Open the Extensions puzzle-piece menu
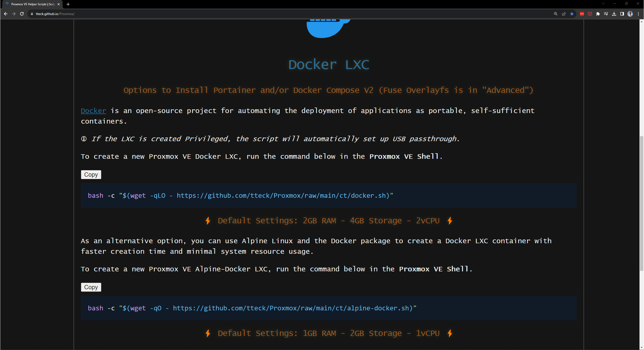This screenshot has height=350, width=644. 598,14
